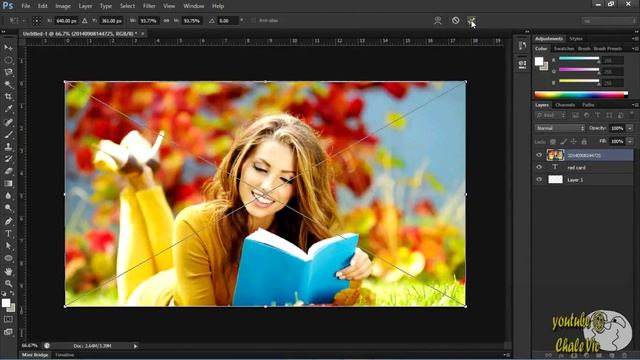Toggle lock all padlock icon
Viewport: 640px width, 360px height.
pos(584,142)
